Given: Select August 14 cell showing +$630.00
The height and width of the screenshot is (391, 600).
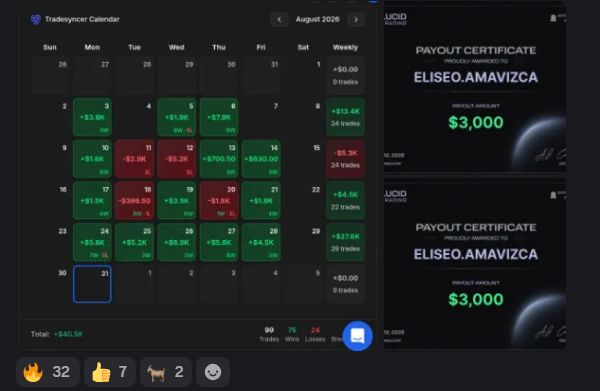Looking at the screenshot, I should (x=261, y=159).
